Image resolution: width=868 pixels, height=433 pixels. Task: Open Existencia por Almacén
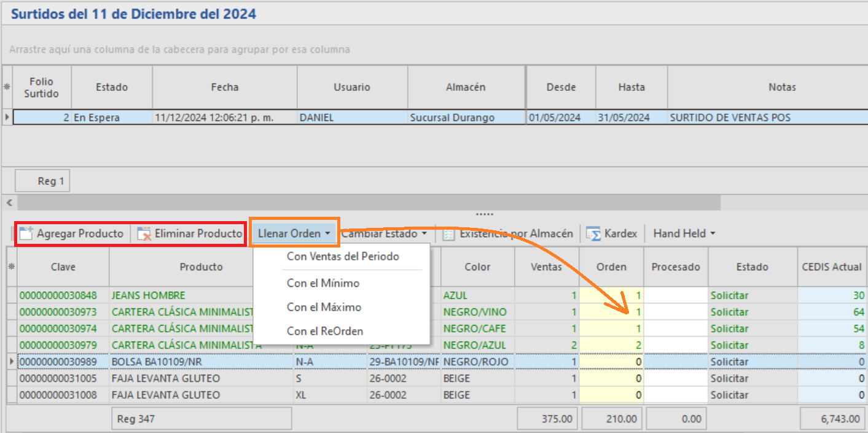[509, 233]
